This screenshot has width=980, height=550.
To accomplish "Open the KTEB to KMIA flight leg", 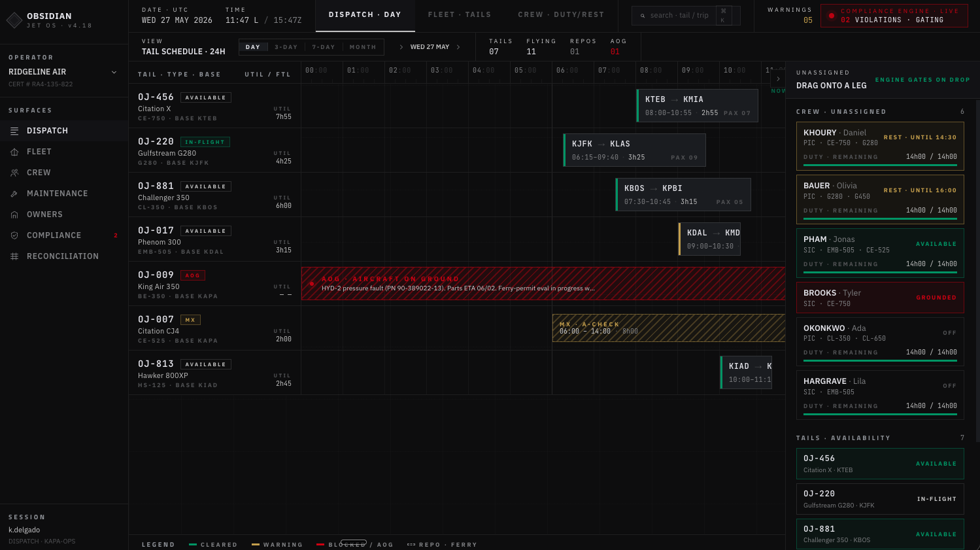I will (697, 106).
